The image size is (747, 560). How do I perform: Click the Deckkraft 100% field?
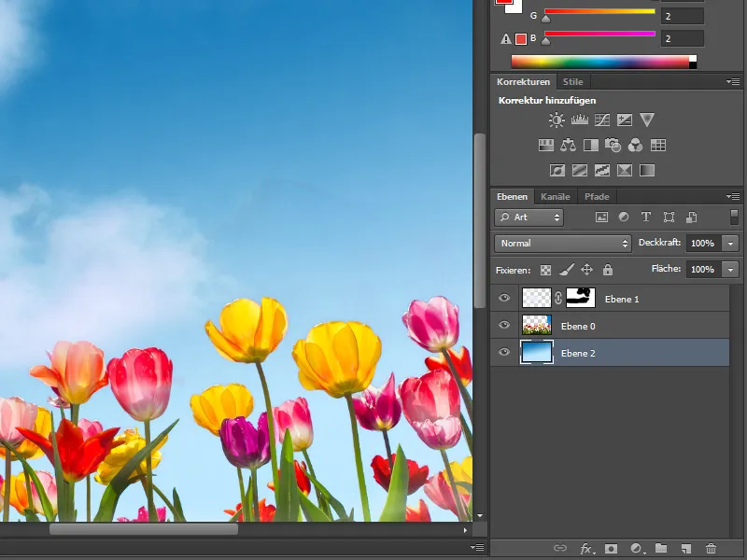tap(704, 244)
